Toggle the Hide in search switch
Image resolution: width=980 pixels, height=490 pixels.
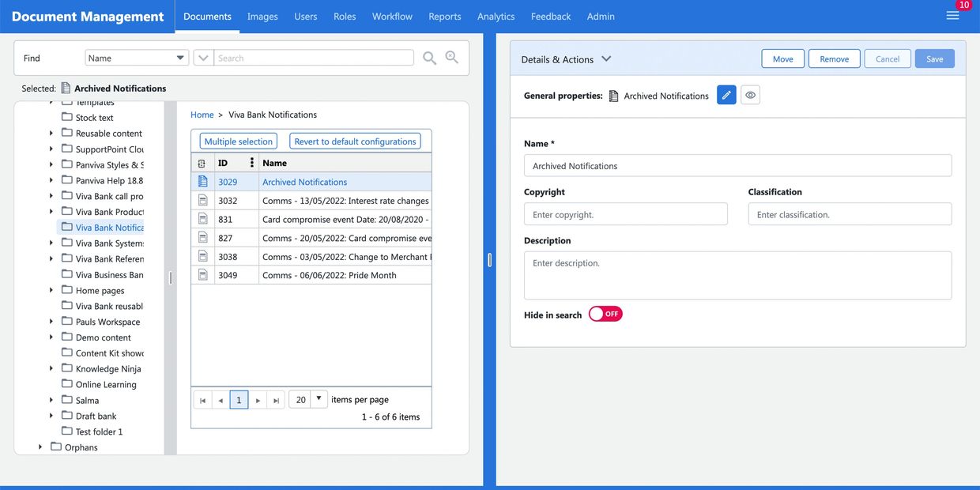[x=605, y=315]
